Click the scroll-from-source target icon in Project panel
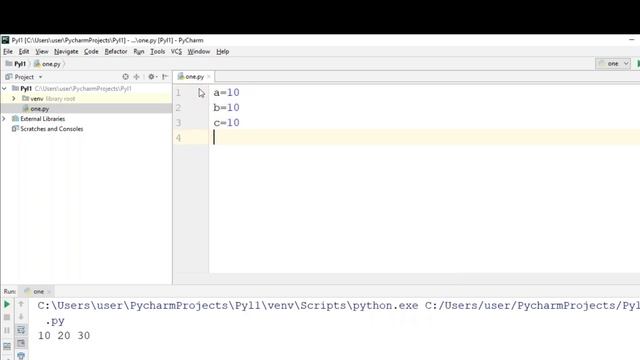 click(x=125, y=77)
